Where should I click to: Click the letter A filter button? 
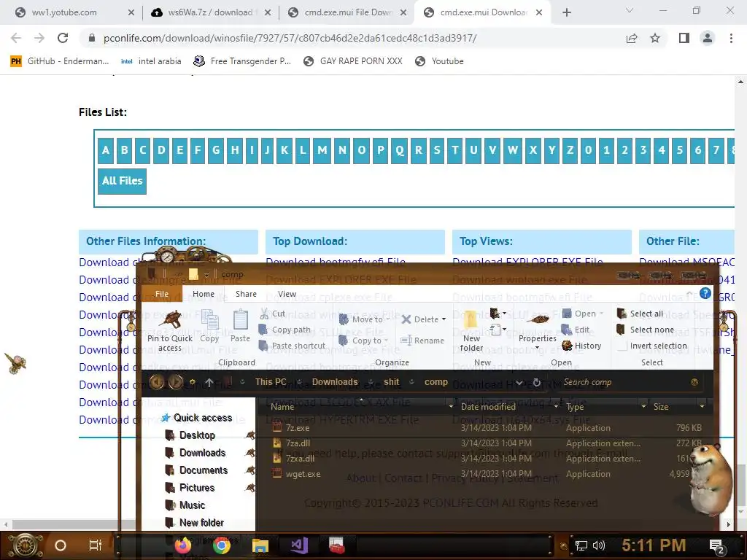pos(106,150)
